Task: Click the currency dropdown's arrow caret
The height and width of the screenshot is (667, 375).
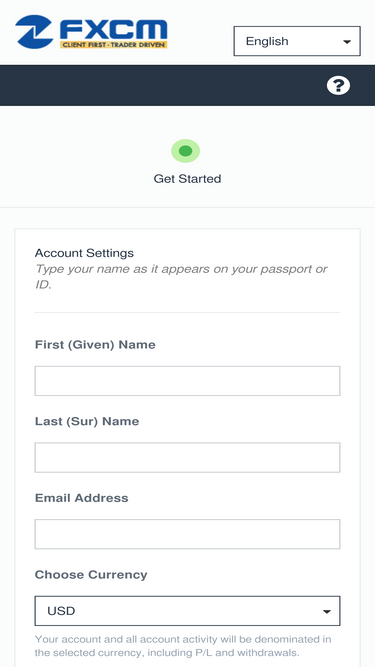Action: pos(327,612)
